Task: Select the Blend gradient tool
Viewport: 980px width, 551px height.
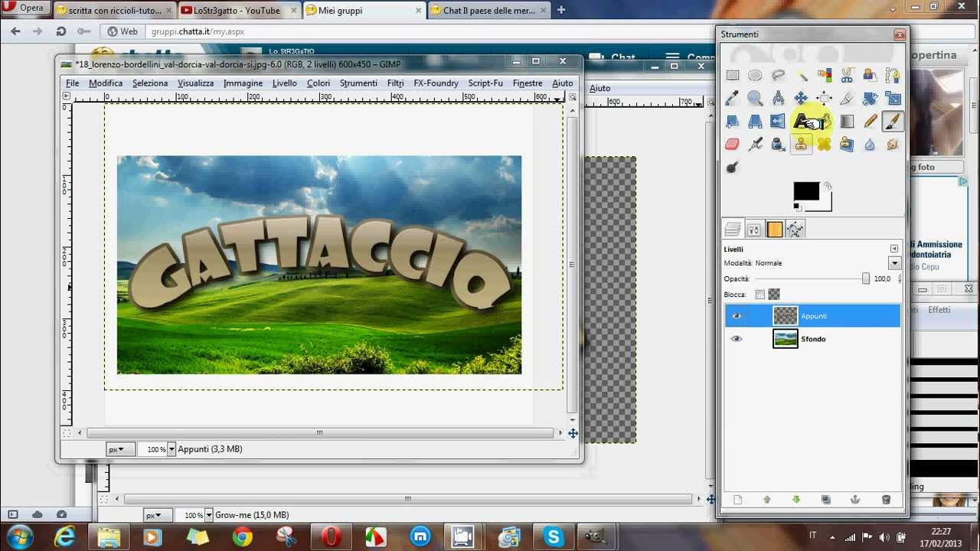Action: click(x=847, y=121)
